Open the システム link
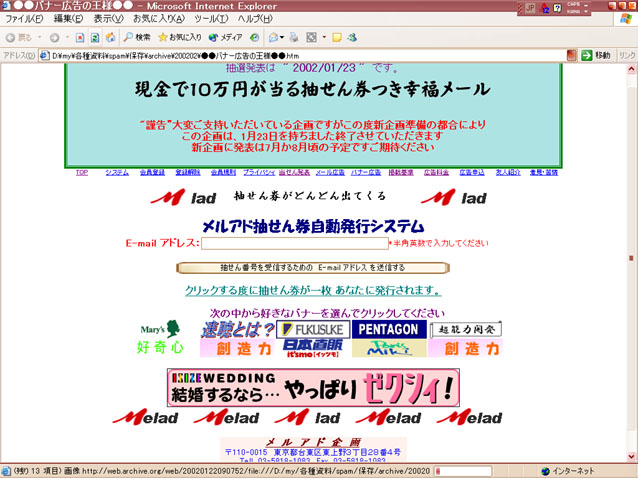The height and width of the screenshot is (478, 638). [x=117, y=172]
